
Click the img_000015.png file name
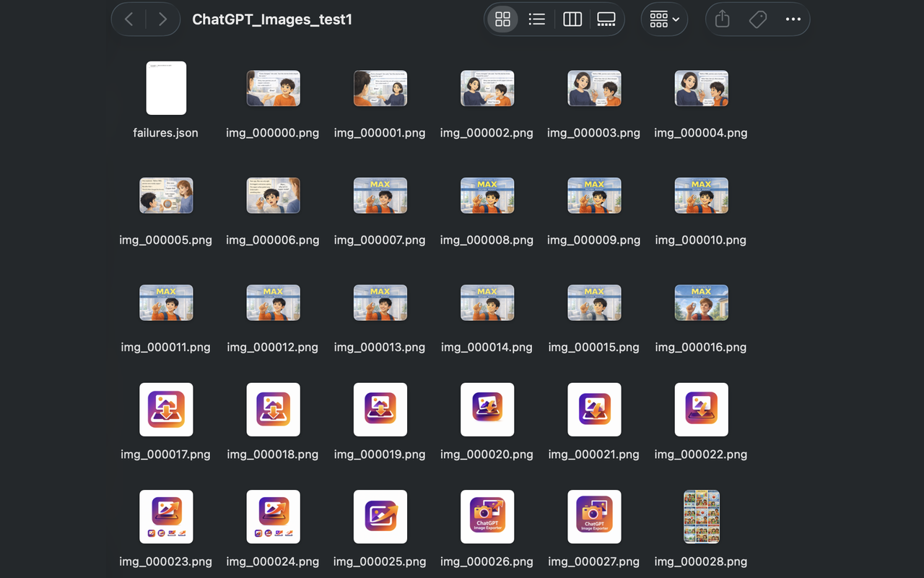(594, 348)
